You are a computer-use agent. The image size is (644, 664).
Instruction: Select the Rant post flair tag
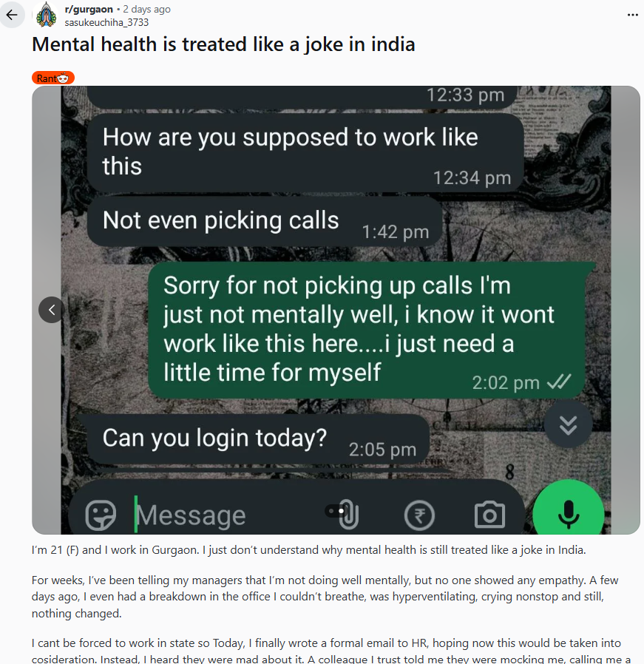[x=53, y=78]
